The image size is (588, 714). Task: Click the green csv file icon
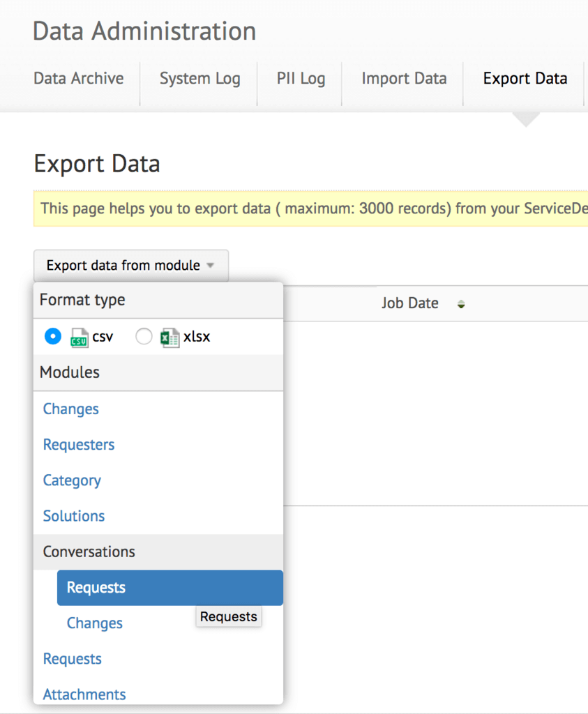point(79,337)
